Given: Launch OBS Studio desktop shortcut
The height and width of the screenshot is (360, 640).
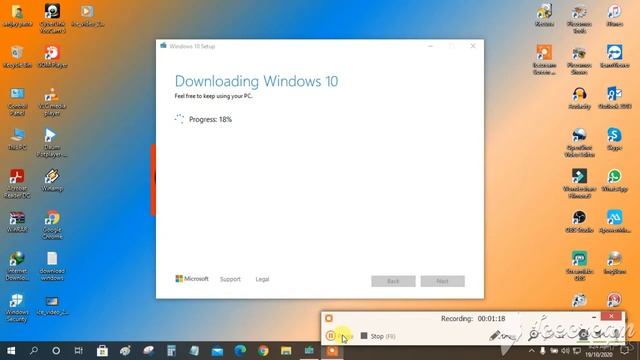Looking at the screenshot, I should pos(579,222).
